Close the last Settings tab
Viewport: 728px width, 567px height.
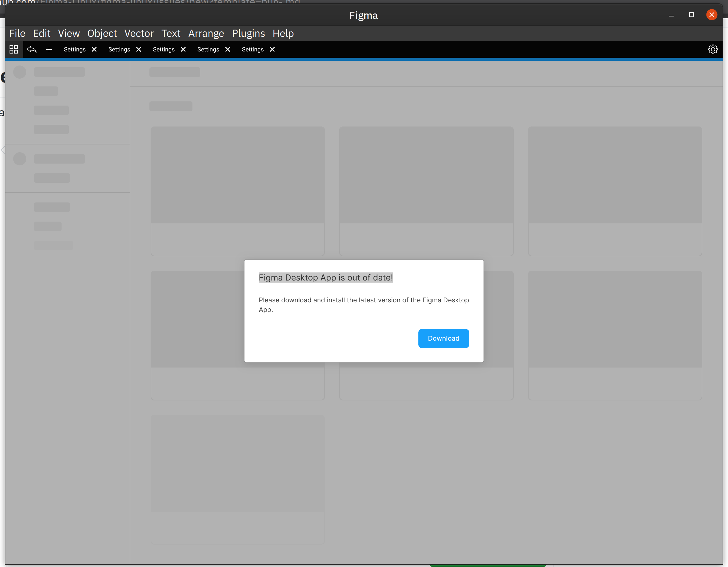click(x=272, y=49)
